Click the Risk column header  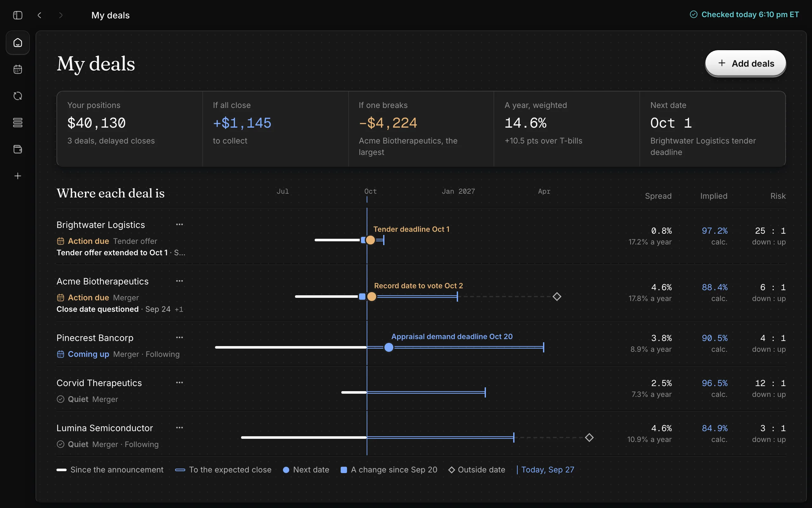[x=778, y=196]
